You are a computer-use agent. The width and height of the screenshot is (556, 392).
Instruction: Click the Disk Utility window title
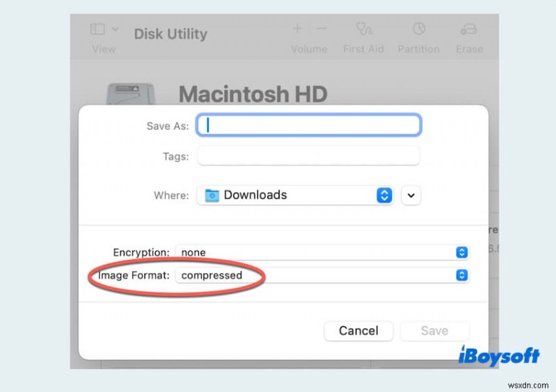[170, 34]
